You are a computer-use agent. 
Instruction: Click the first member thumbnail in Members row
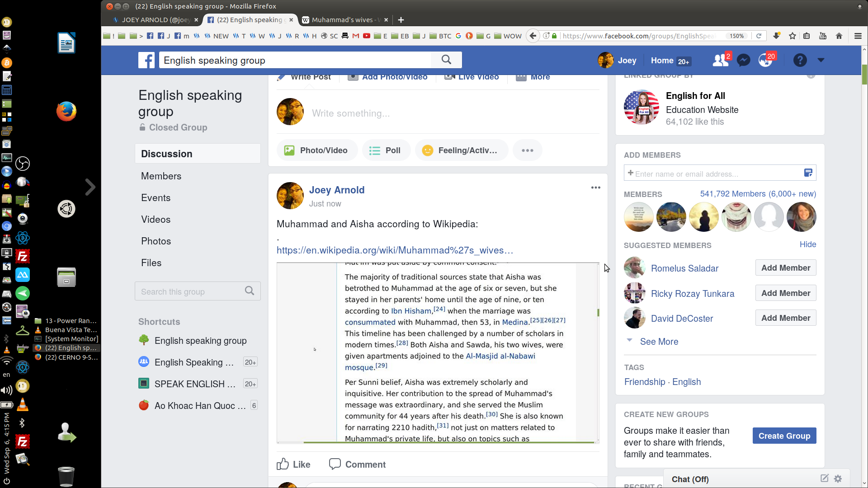tap(638, 217)
